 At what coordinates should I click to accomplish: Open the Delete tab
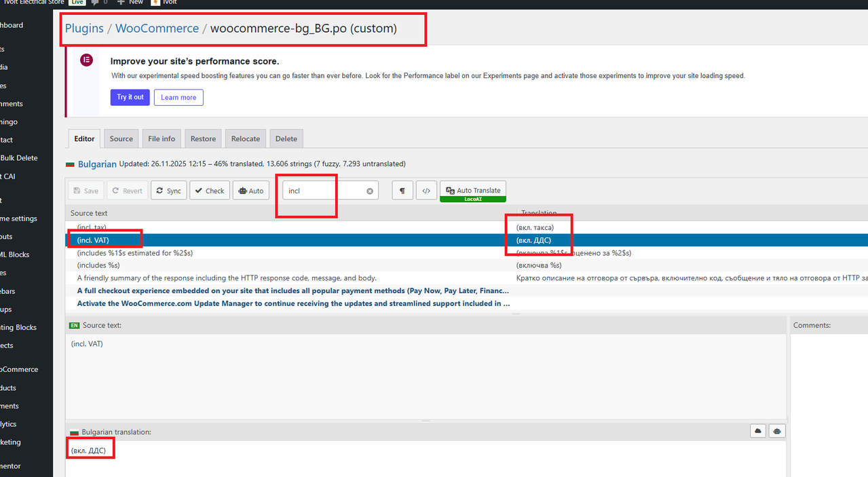tap(286, 138)
